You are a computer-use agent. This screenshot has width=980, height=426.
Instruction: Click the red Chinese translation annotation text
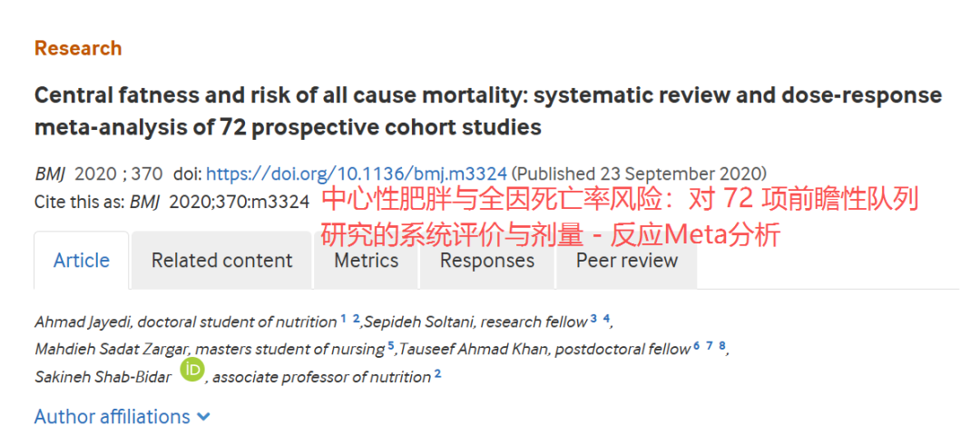click(x=620, y=218)
